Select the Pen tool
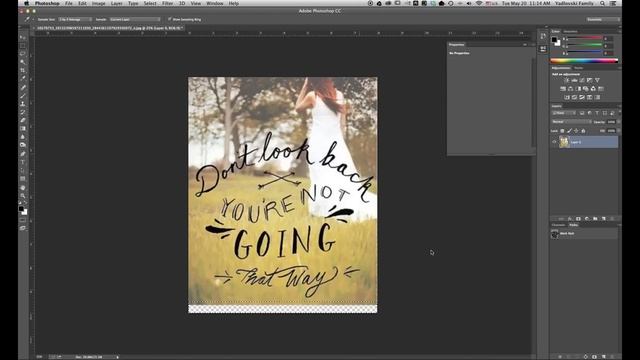640x360 pixels. click(x=23, y=154)
